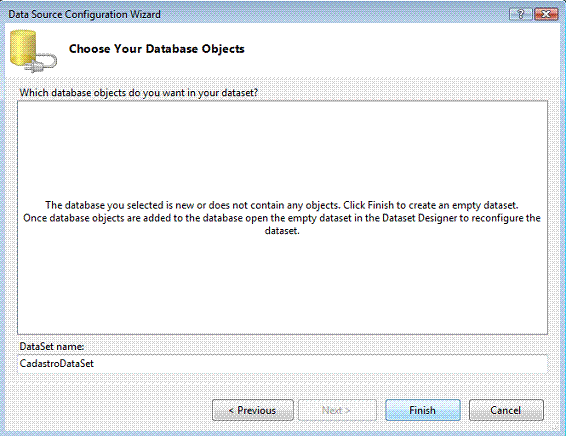
Task: Click empty space below message in objects list
Action: tap(282, 285)
